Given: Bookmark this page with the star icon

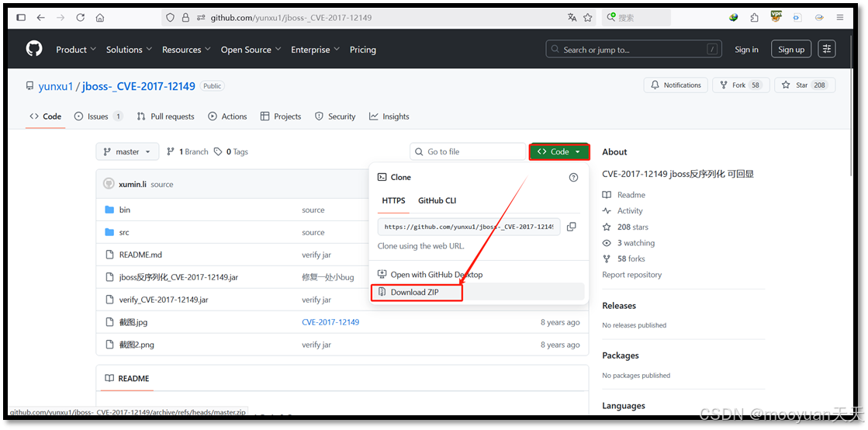Looking at the screenshot, I should click(587, 18).
